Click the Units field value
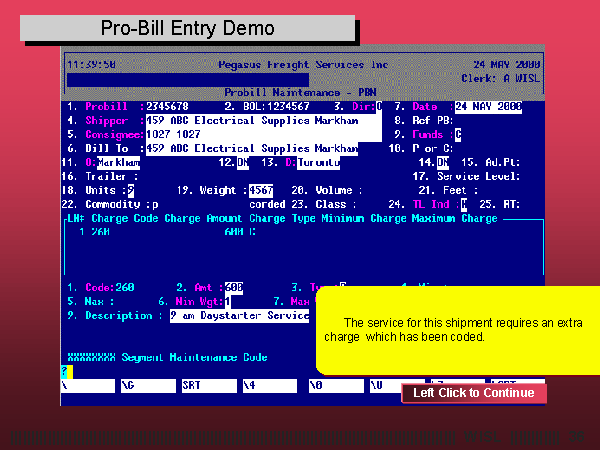 pos(131,190)
